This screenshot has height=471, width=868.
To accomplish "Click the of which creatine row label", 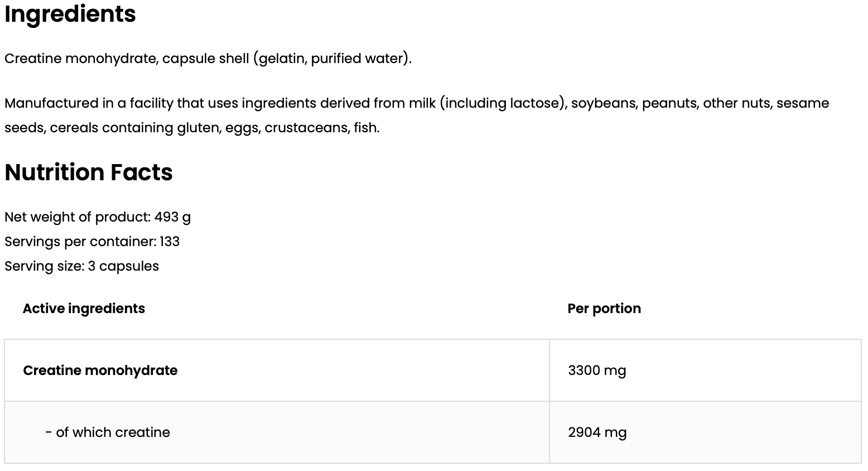I will click(x=108, y=432).
